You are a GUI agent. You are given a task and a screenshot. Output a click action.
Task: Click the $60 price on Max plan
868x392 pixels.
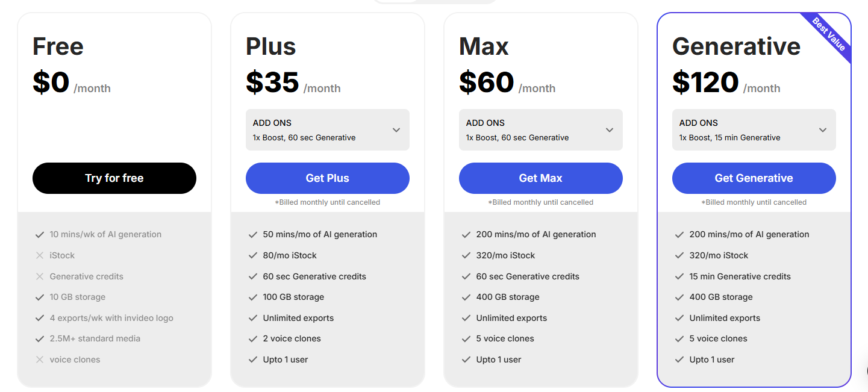click(x=486, y=82)
